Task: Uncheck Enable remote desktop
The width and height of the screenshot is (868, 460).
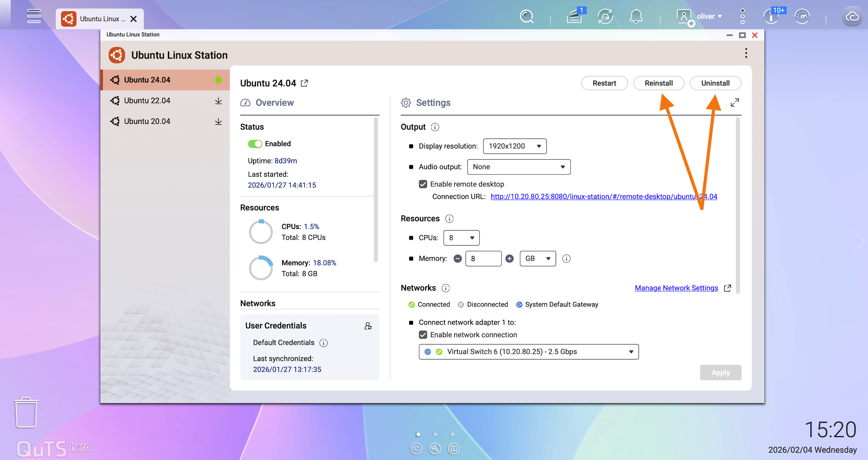Action: click(x=423, y=184)
